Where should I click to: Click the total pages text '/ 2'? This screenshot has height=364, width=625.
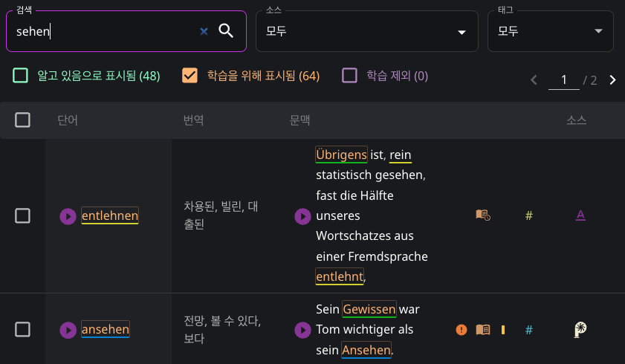[589, 80]
